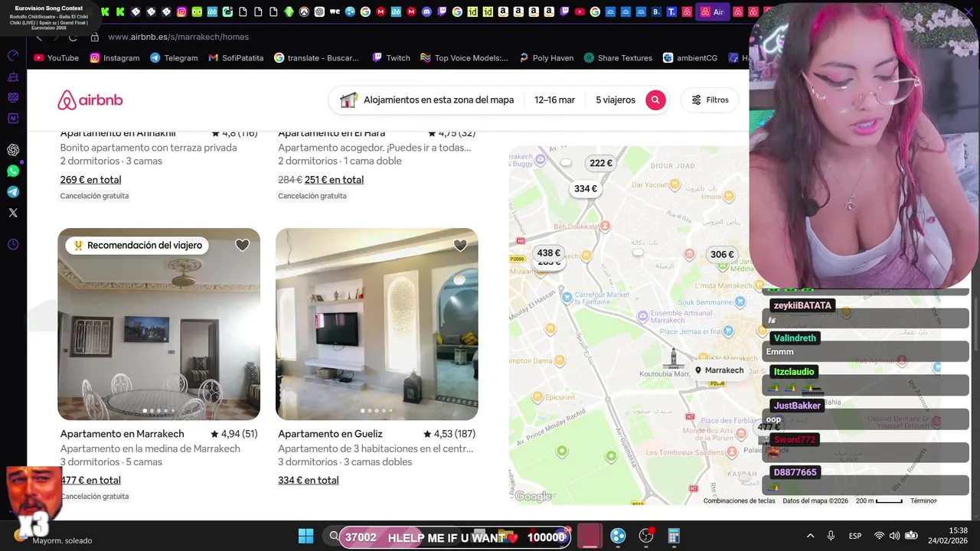Open the volume speaker tray icon
The width and height of the screenshot is (980, 551).
[895, 536]
